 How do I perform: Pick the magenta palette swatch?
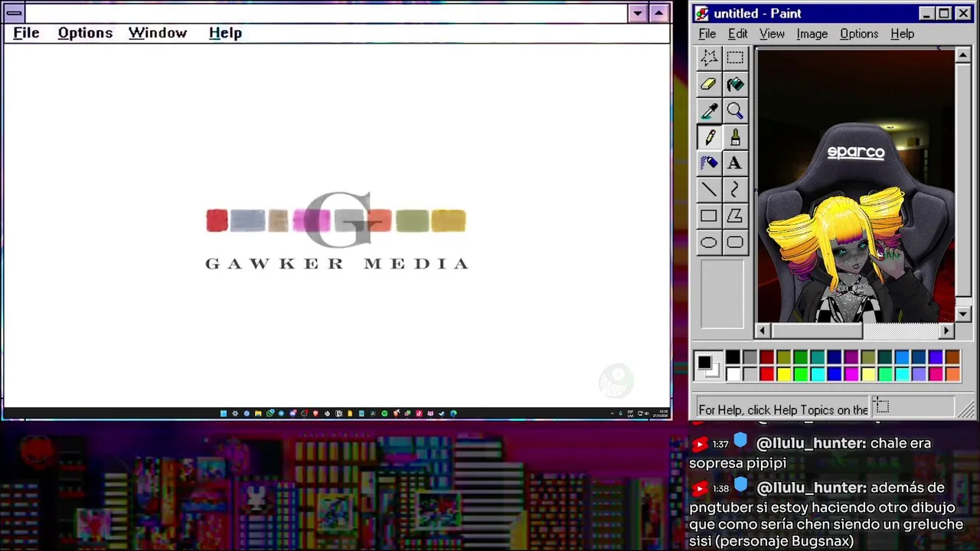pyautogui.click(x=851, y=374)
